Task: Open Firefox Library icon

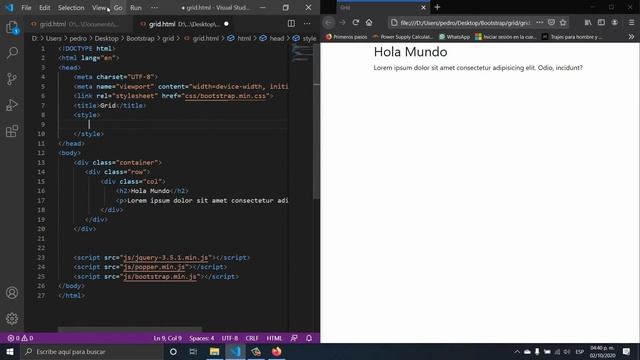Action: 588,22
